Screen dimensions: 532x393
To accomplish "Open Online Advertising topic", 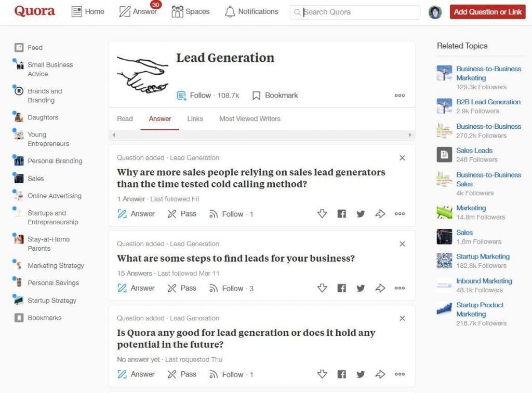I will [x=48, y=196].
